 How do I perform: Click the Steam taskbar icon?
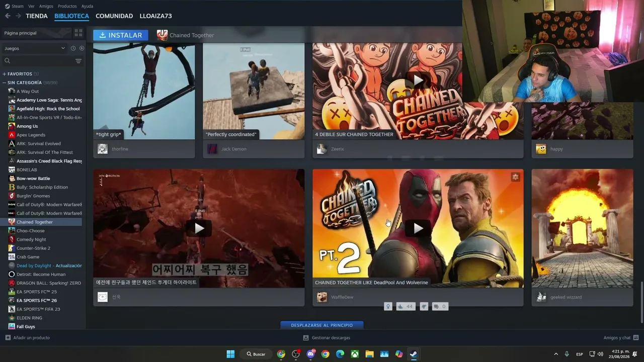click(x=414, y=354)
